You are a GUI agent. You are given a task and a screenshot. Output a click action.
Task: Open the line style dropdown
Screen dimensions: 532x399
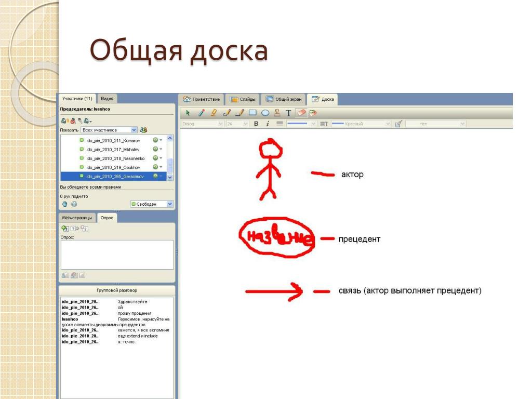301,124
